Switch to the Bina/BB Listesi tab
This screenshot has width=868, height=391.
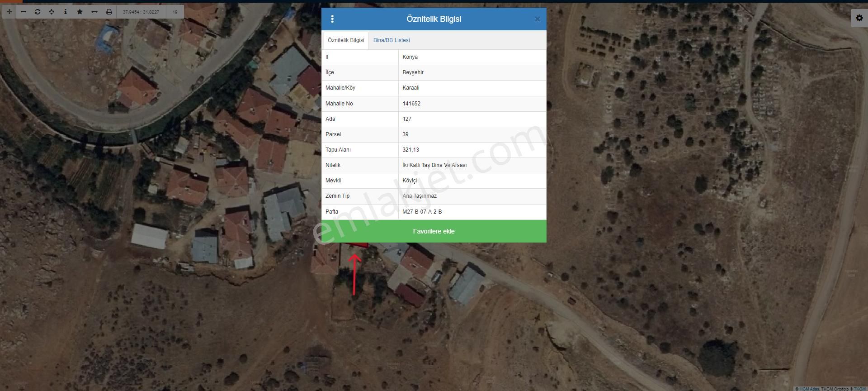pos(392,40)
